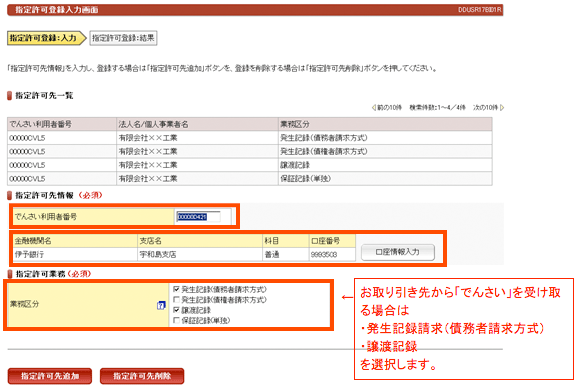Click account number 9993503 cell

[x=332, y=254]
